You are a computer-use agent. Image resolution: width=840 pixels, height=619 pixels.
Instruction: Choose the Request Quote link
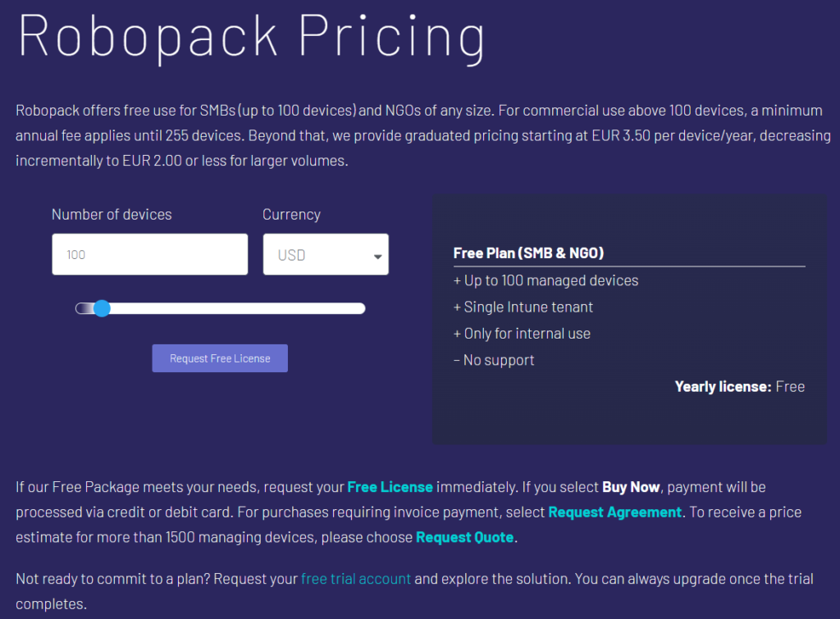pos(464,537)
